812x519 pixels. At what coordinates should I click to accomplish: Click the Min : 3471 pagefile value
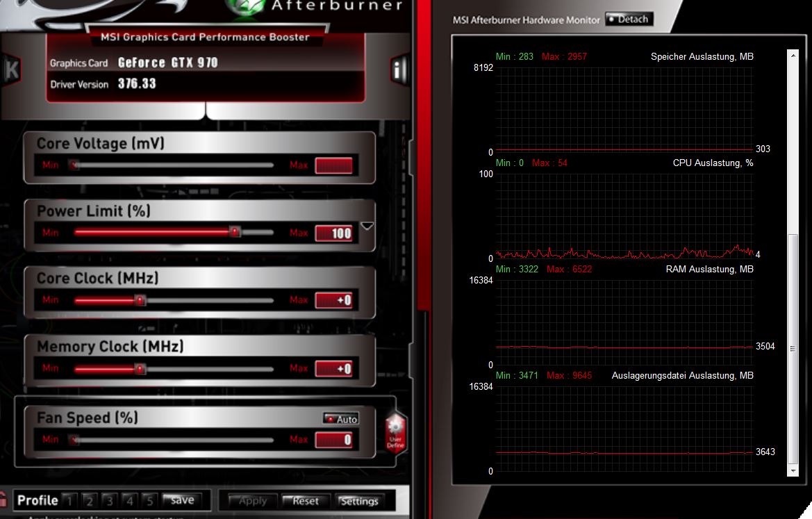[x=517, y=375]
